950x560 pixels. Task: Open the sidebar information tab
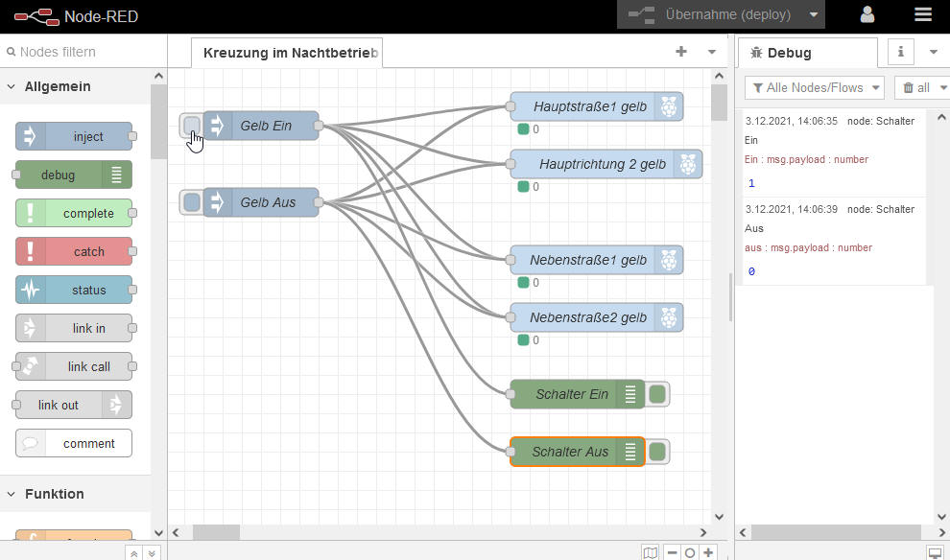(x=900, y=52)
